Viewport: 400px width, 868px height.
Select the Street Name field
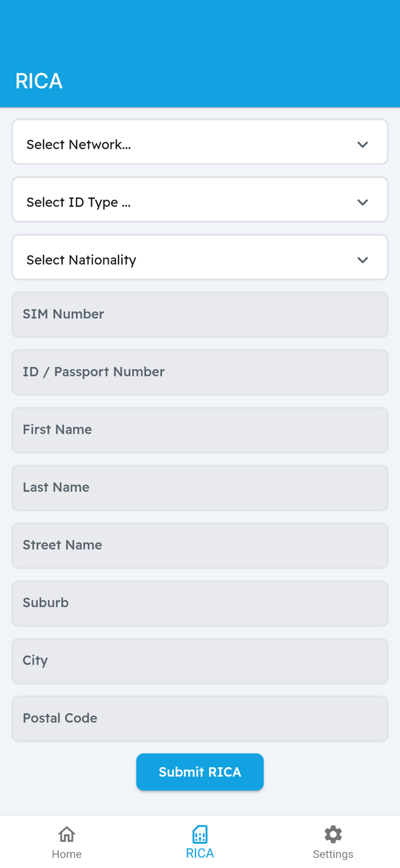coord(200,546)
